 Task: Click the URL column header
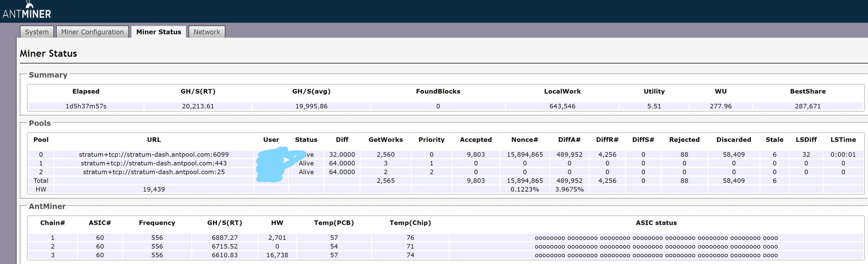[154, 140]
